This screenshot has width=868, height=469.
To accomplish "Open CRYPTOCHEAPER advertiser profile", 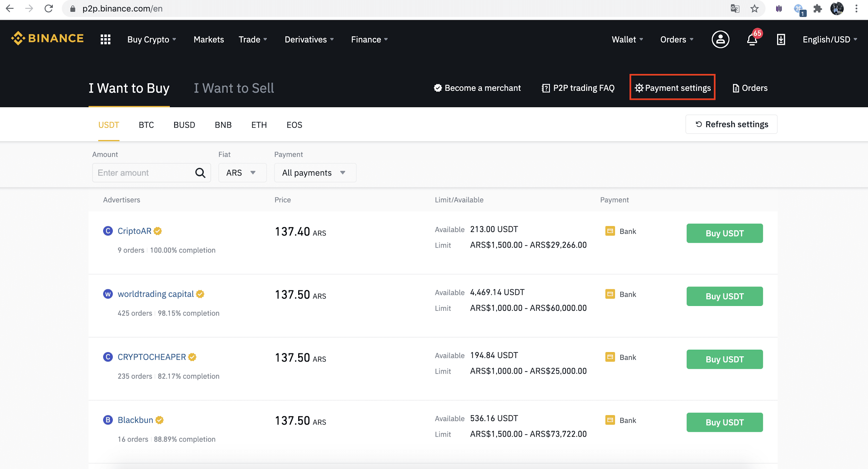I will [x=152, y=357].
